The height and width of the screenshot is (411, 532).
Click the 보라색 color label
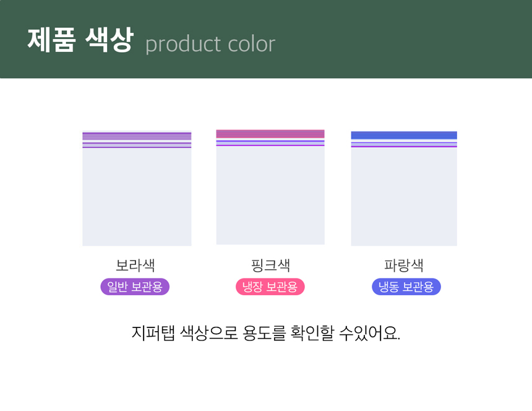pyautogui.click(x=135, y=266)
